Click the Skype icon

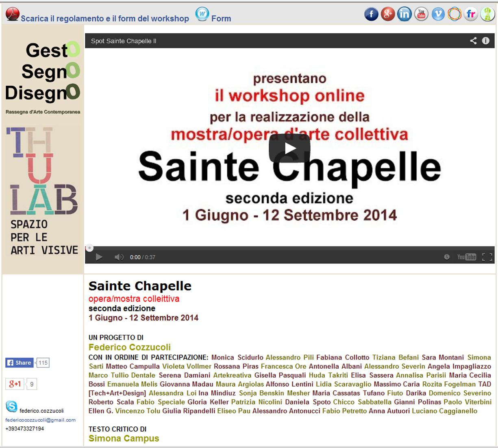[11, 406]
